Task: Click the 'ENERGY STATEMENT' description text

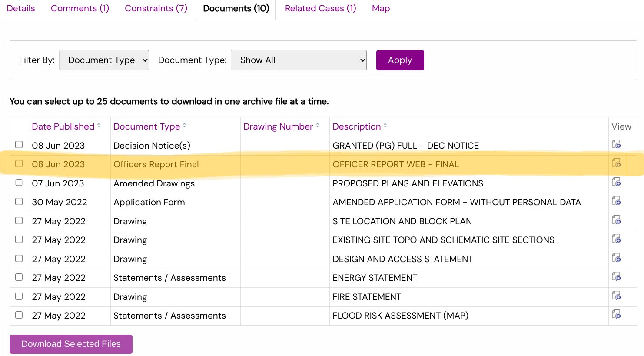Action: coord(375,278)
